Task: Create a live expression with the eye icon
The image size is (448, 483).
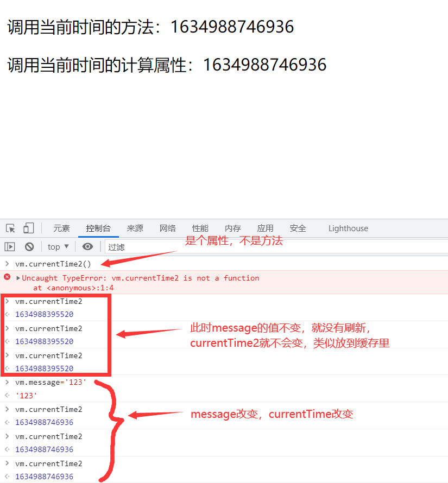Action: [87, 246]
